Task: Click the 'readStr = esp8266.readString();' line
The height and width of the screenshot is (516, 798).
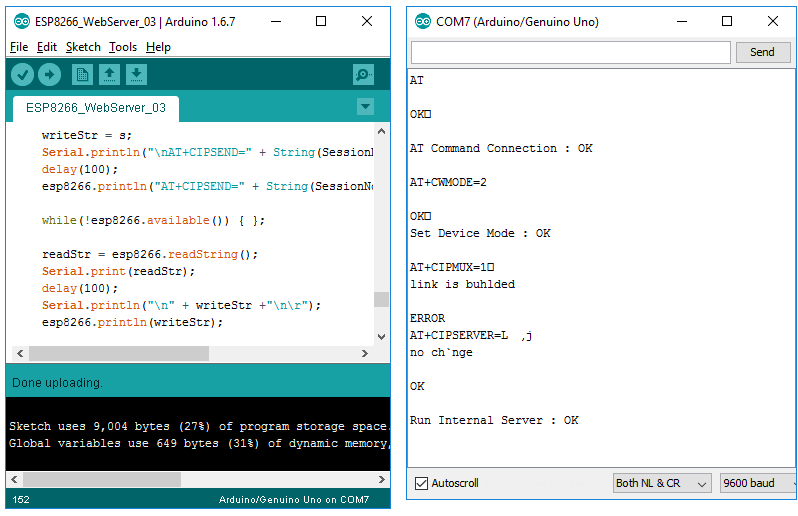Action: tap(150, 254)
